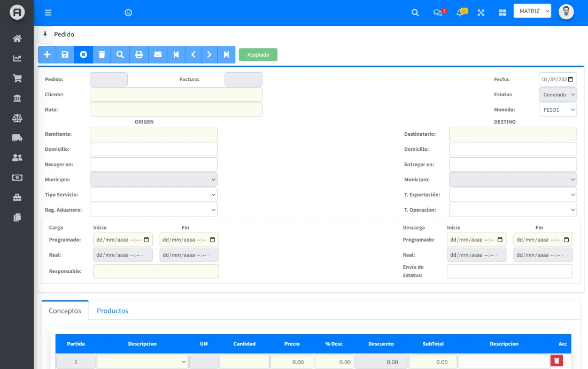The height and width of the screenshot is (369, 588).
Task: Jump to last record
Action: [226, 55]
